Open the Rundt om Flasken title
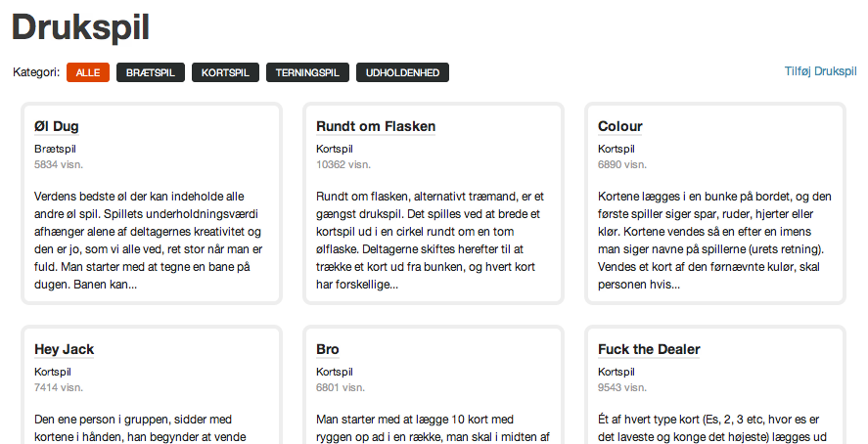The width and height of the screenshot is (868, 444). pos(376,126)
